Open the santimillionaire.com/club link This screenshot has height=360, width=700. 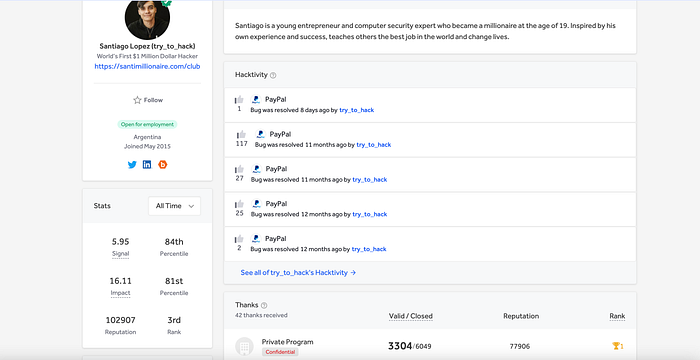147,66
